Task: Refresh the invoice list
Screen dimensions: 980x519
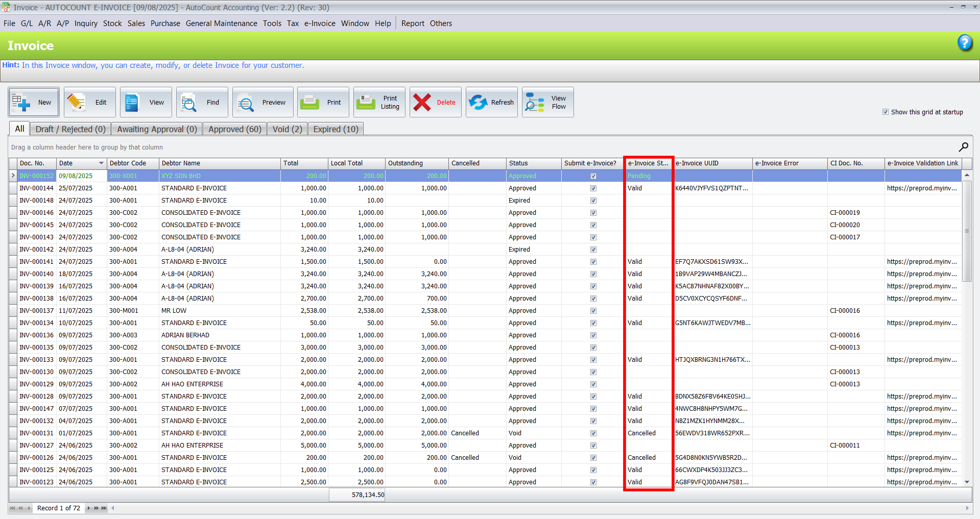Action: tap(478, 102)
